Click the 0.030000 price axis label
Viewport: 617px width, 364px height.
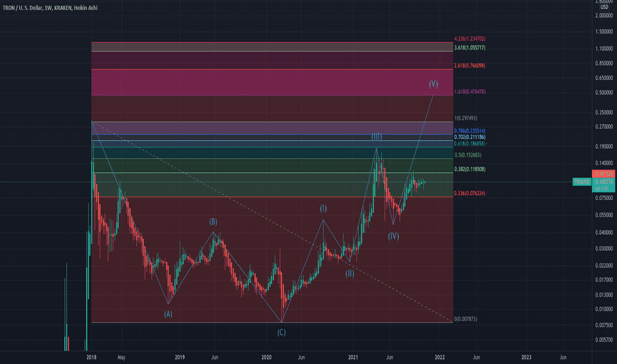(x=604, y=249)
